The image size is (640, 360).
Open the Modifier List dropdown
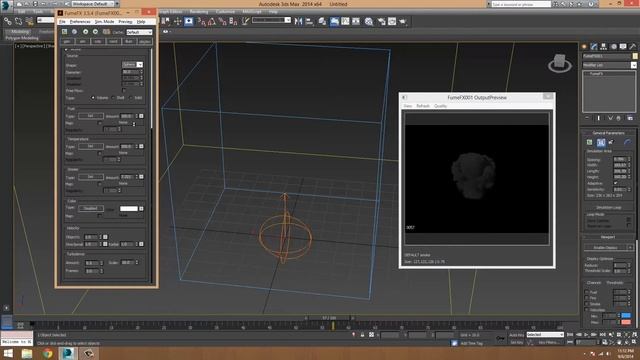pos(609,65)
